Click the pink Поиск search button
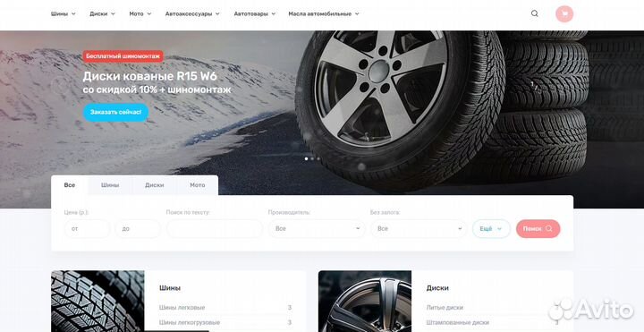The width and height of the screenshot is (644, 332). coord(538,228)
